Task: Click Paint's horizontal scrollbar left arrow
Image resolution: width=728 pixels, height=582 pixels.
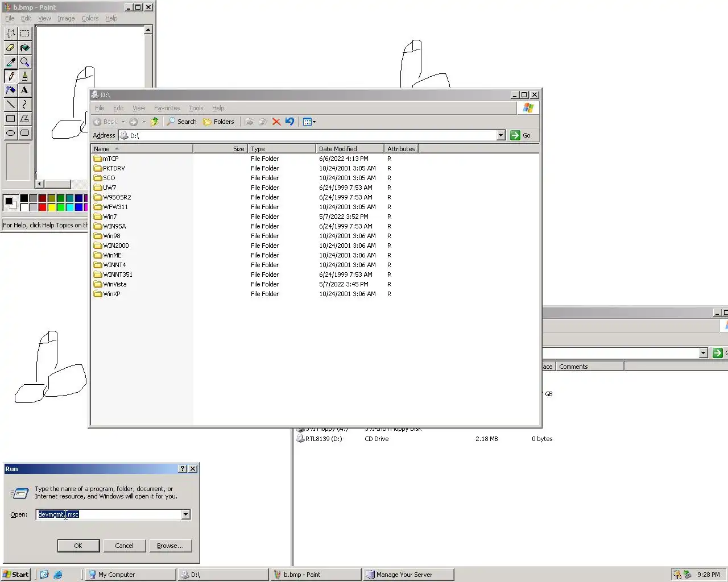Action: (40, 184)
